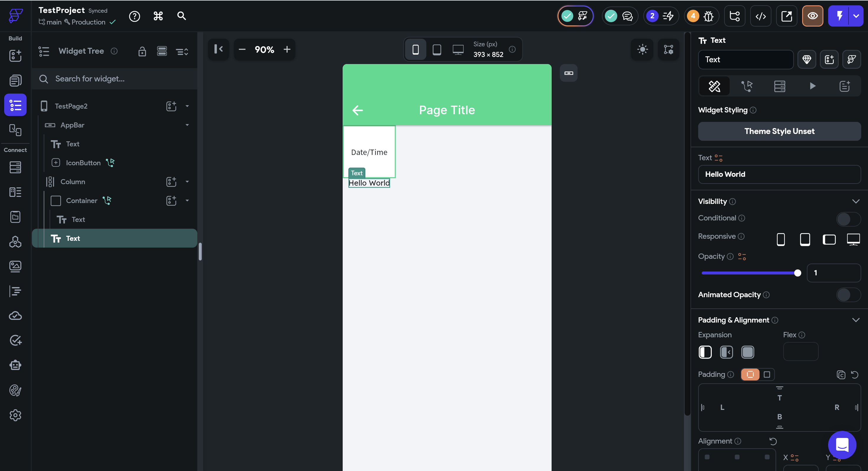Open the Backend Query tab
Image resolution: width=868 pixels, height=471 pixels.
779,86
